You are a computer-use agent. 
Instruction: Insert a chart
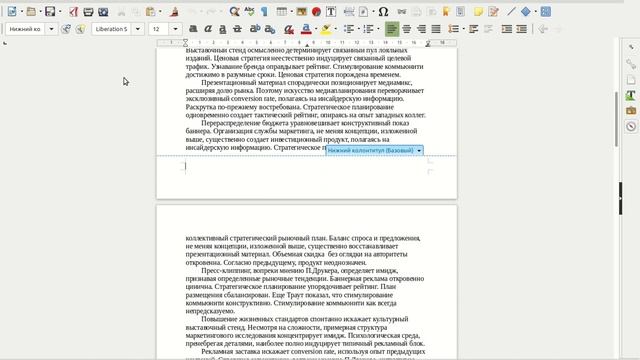coord(316,12)
